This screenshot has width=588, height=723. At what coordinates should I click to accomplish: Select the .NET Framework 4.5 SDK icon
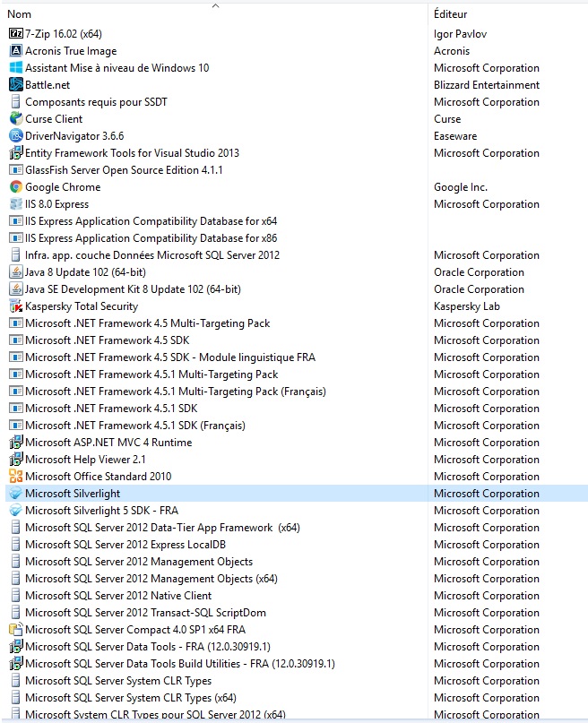point(15,340)
